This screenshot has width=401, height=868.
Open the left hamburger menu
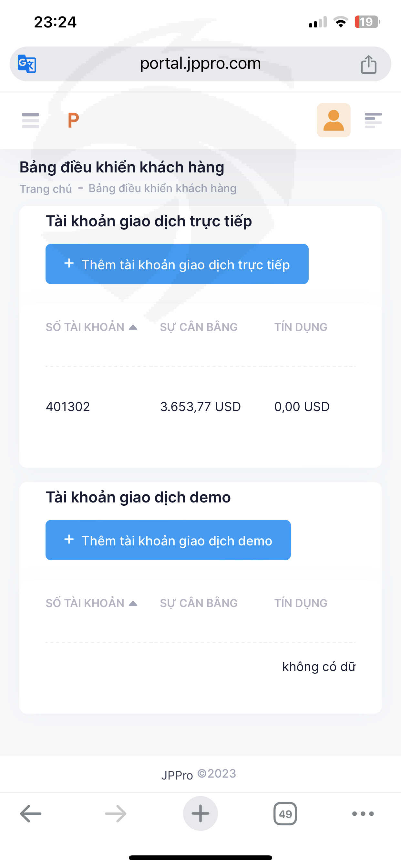pyautogui.click(x=30, y=120)
